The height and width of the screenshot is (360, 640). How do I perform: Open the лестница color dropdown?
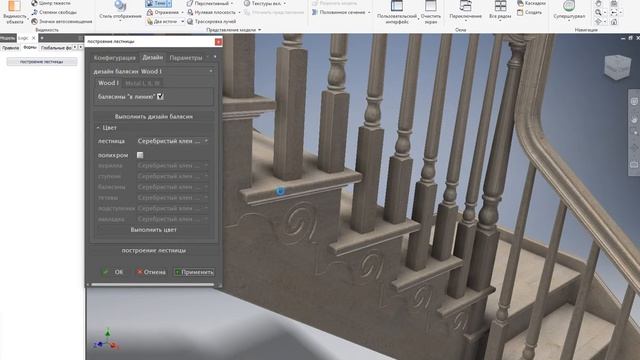[173, 141]
